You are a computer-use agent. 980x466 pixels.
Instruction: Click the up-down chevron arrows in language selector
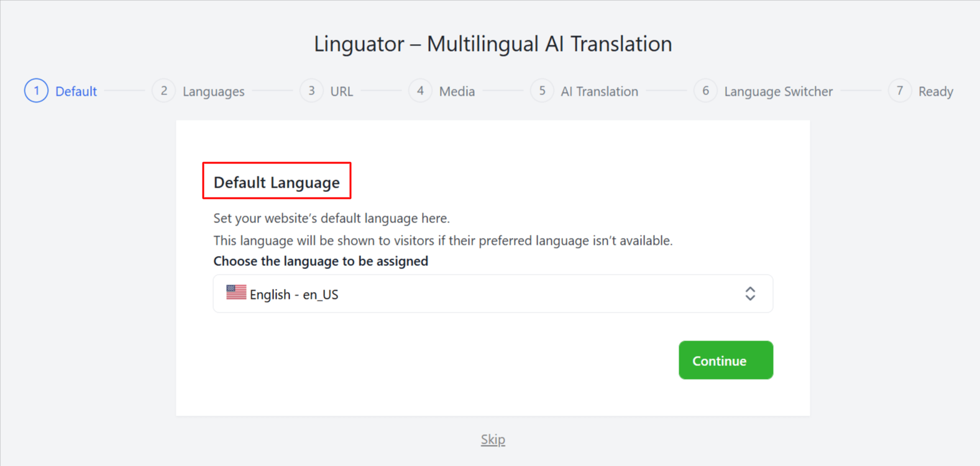pyautogui.click(x=750, y=294)
